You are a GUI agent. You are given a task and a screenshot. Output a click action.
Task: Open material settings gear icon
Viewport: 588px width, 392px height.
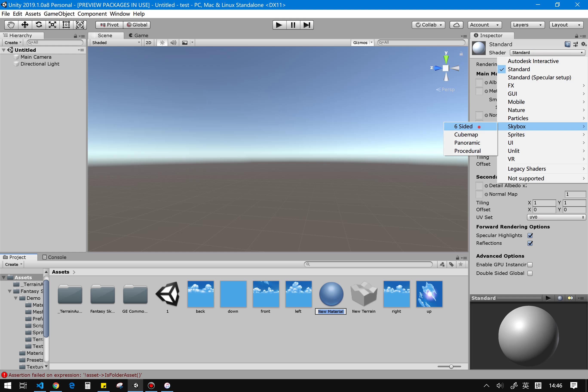(584, 44)
